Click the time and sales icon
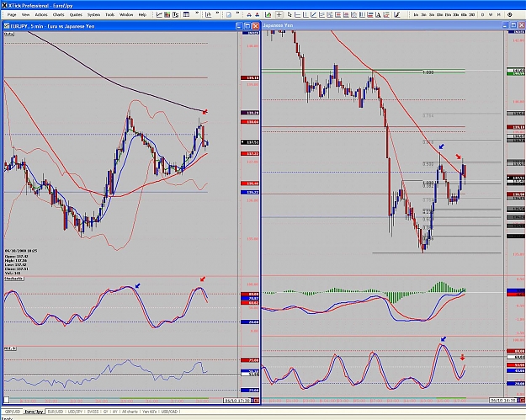The image size is (526, 420). pyautogui.click(x=176, y=15)
